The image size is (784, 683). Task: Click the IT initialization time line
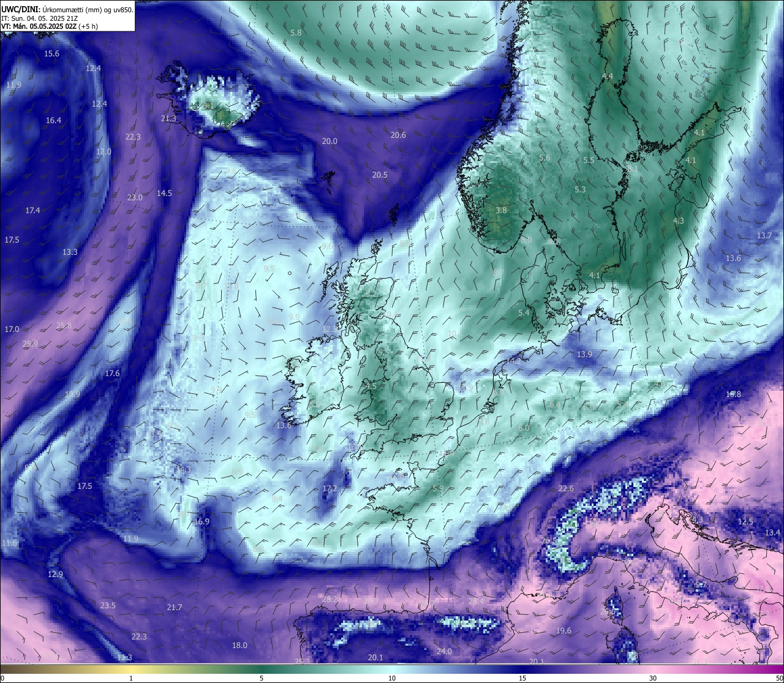click(39, 18)
